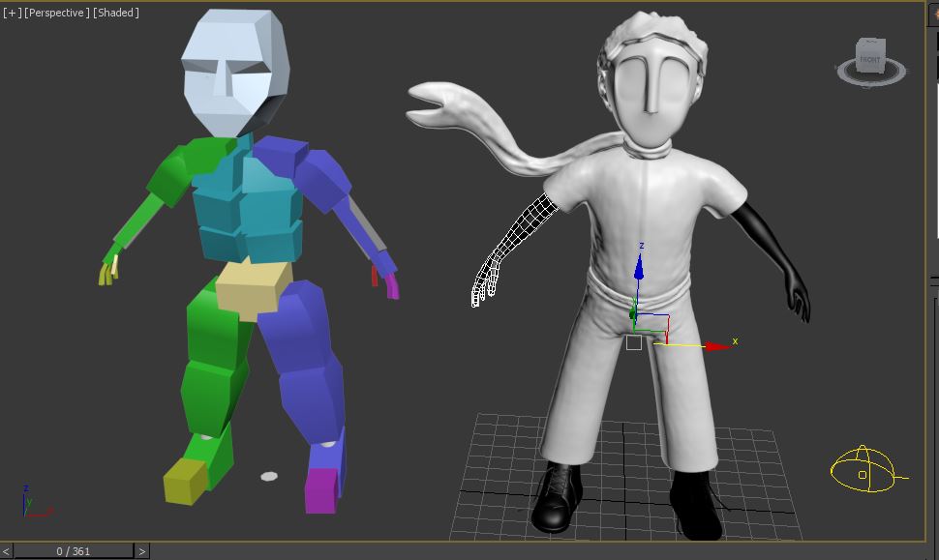Screen dimensions: 939x560
Task: Click the ViewCube FRONT face
Action: coord(870,58)
